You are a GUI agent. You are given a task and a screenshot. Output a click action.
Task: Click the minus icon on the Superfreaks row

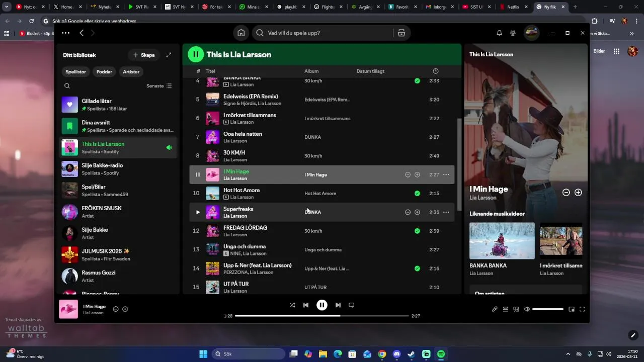click(x=408, y=212)
